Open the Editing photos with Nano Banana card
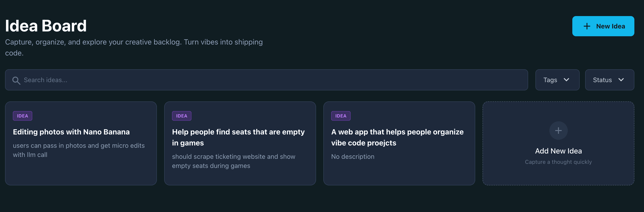The image size is (644, 212). (81, 170)
